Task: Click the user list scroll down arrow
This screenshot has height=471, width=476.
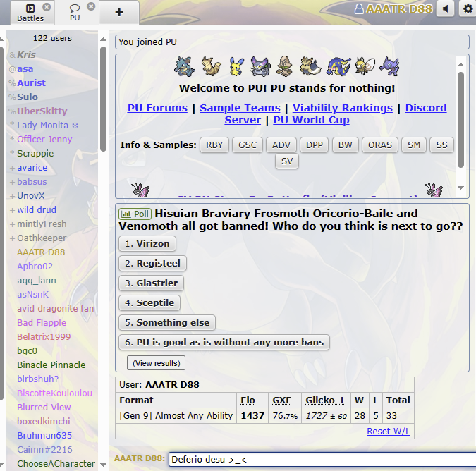Action: click(103, 465)
